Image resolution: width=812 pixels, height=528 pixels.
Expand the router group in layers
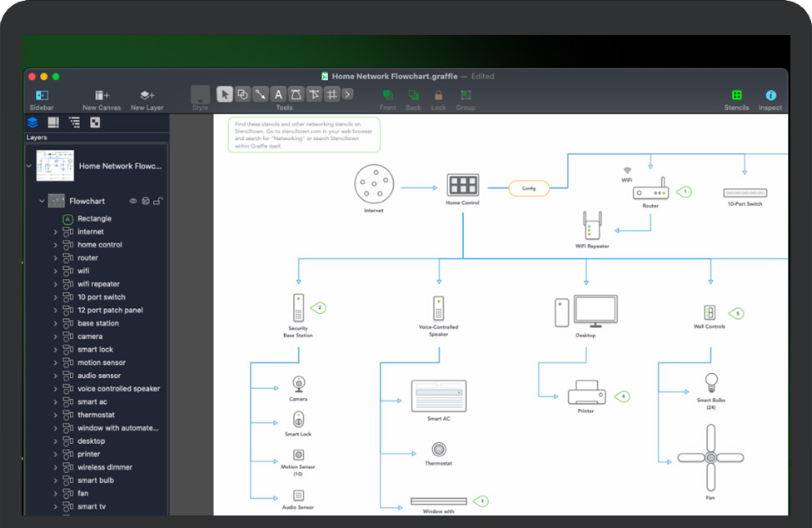(56, 258)
